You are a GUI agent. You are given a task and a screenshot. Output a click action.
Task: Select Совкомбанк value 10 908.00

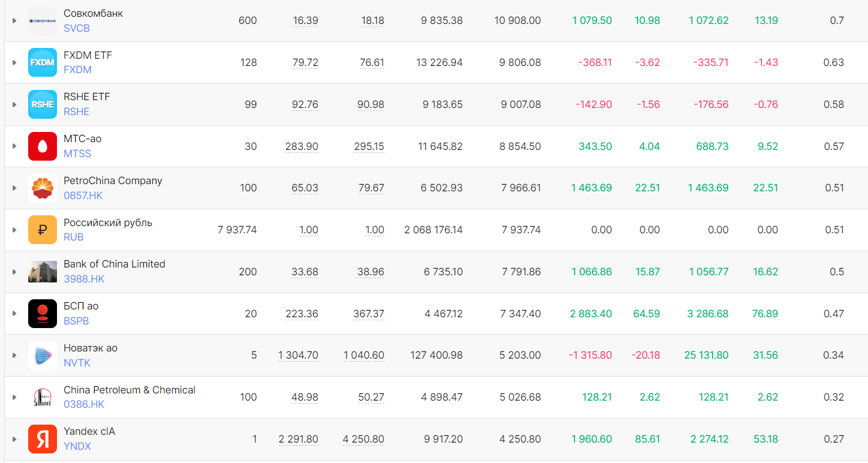click(518, 21)
